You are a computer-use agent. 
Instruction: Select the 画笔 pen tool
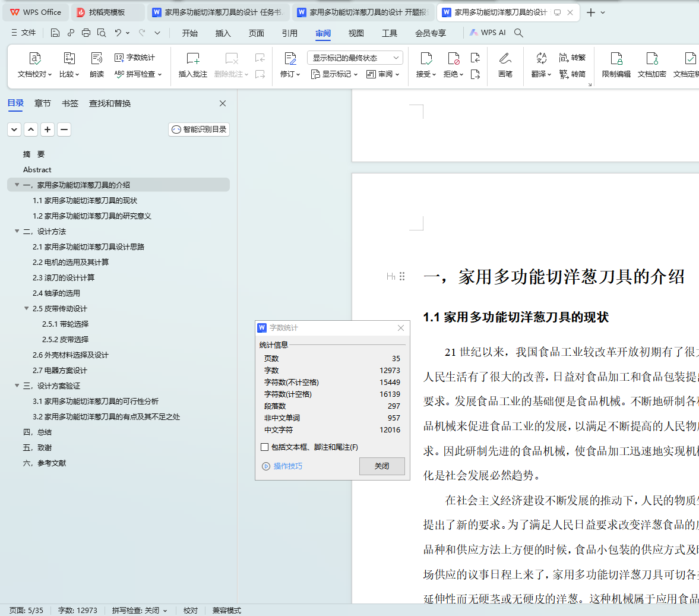pyautogui.click(x=505, y=65)
